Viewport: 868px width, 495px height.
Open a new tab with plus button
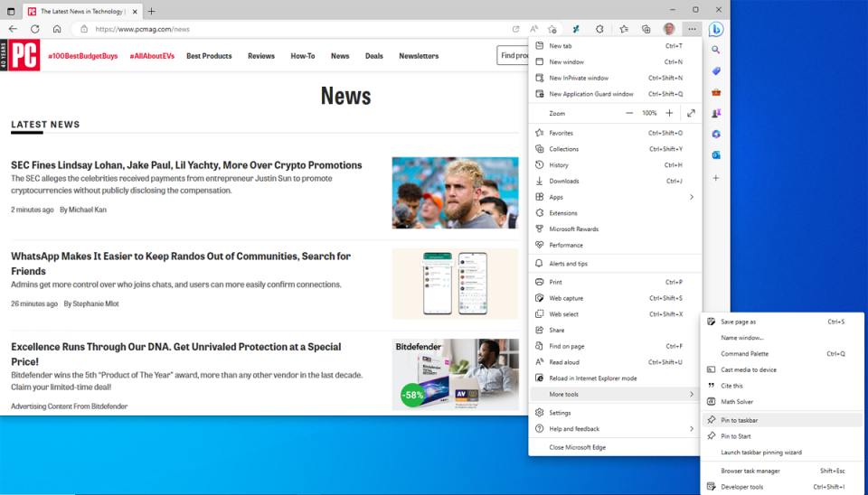click(x=151, y=11)
